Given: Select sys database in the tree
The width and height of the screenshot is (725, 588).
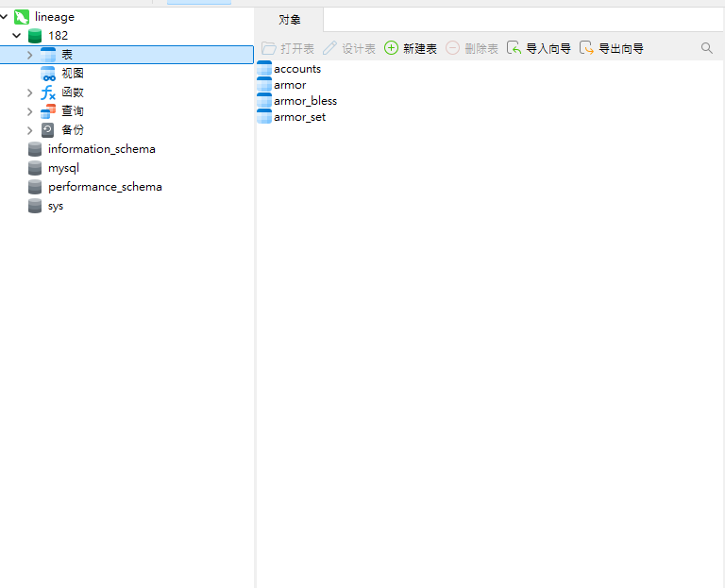Looking at the screenshot, I should (56, 206).
